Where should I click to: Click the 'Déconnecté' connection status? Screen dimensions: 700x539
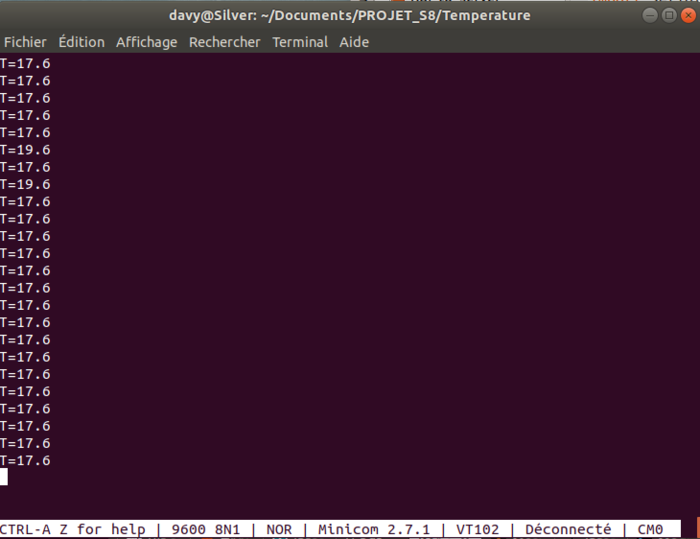[567, 529]
